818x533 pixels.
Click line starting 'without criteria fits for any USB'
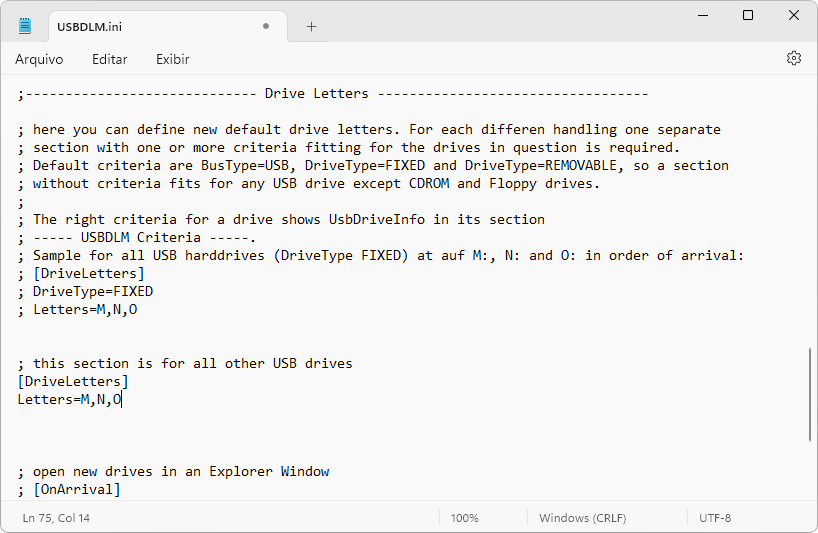click(309, 184)
